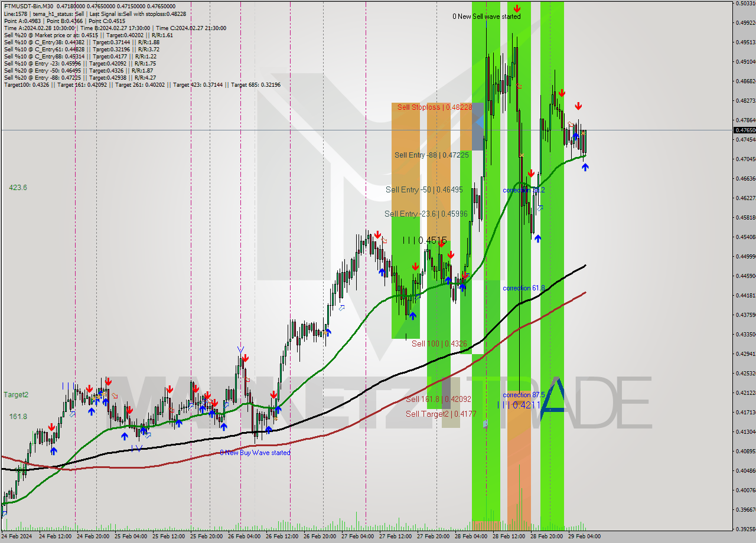This screenshot has height=543, width=756.
Task: Select the 'Target100: 0.4326' targets line
Action: click(x=142, y=84)
